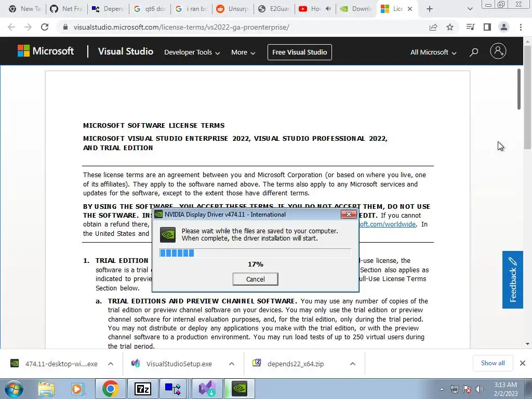The image size is (532, 399).
Task: Click the volume speaker tray icon
Action: pyautogui.click(x=480, y=389)
